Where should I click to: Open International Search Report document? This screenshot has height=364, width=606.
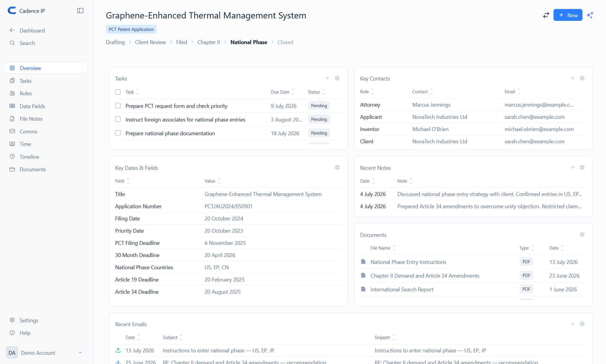tap(402, 289)
